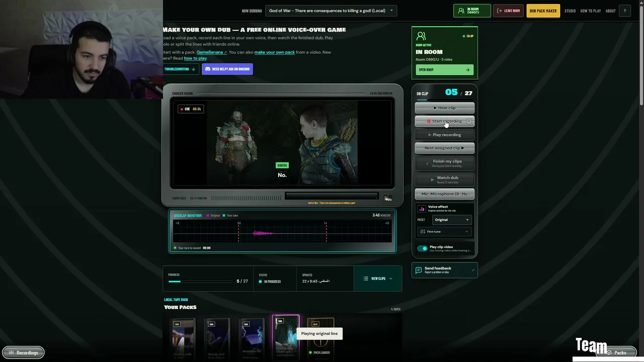Click the list icon beside View Clips
Screen dimensions: 644x362
pyautogui.click(x=366, y=279)
